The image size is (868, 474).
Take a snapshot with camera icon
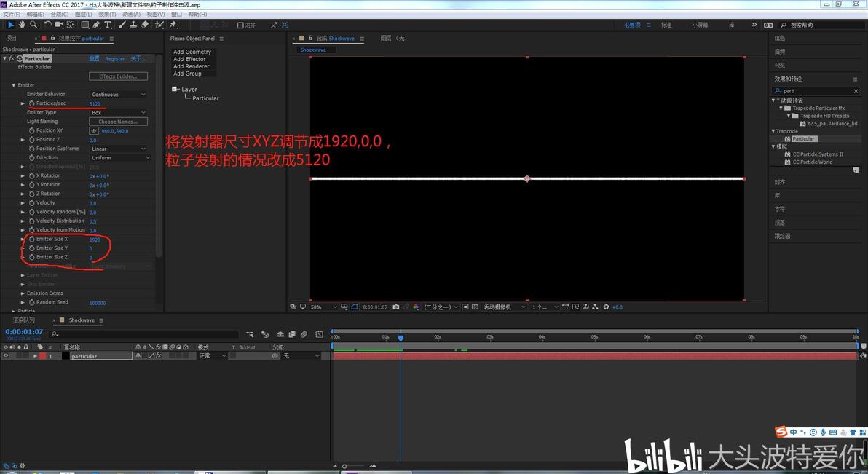click(396, 307)
